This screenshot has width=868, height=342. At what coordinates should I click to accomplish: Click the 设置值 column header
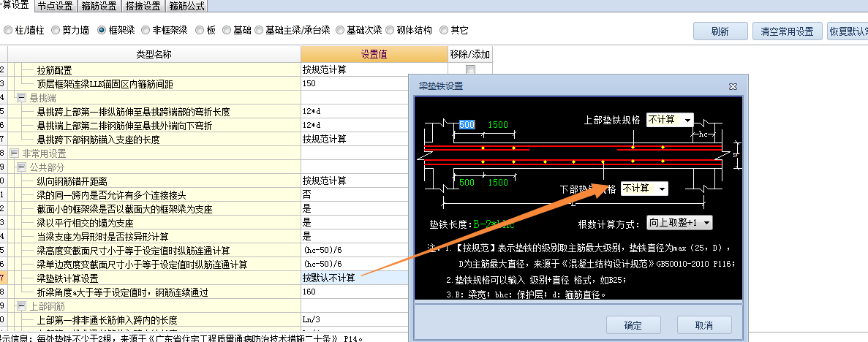click(x=374, y=54)
